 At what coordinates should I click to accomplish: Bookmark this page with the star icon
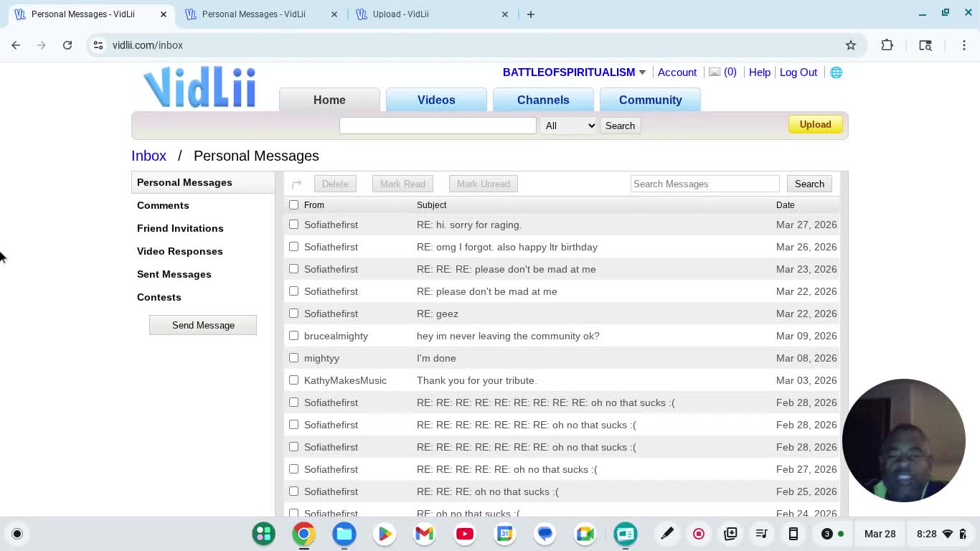851,45
